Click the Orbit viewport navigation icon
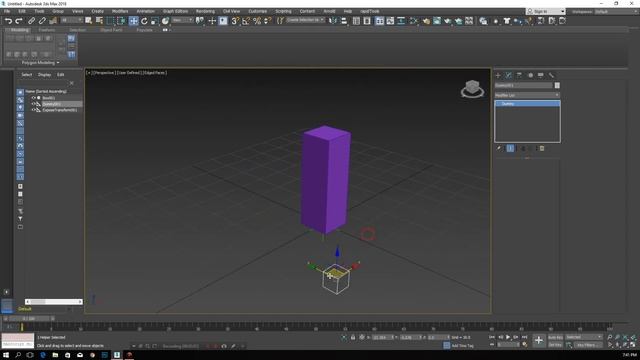This screenshot has height=360, width=640. [625, 345]
